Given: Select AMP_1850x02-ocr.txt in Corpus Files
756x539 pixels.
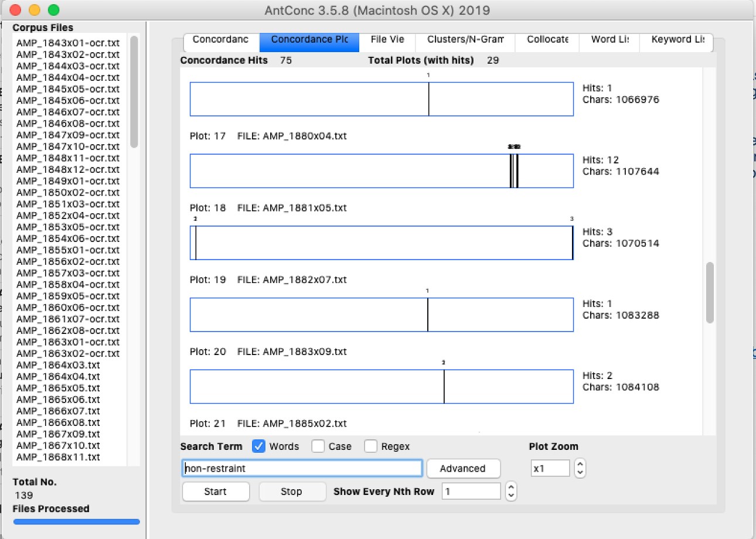Looking at the screenshot, I should coord(68,193).
